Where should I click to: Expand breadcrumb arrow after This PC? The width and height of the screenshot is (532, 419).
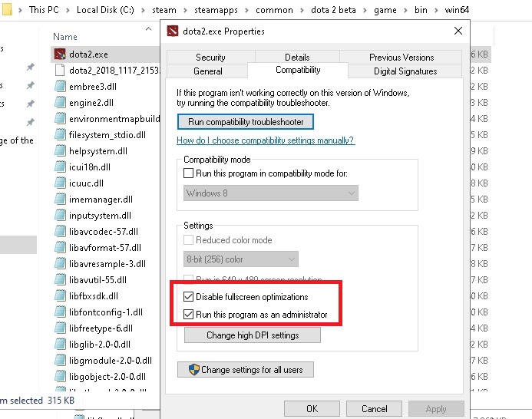click(68, 10)
